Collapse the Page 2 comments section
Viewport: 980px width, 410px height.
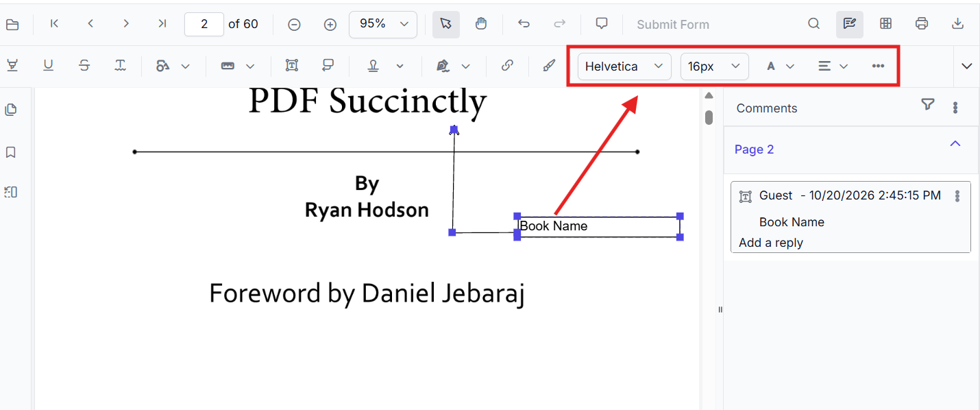(955, 143)
